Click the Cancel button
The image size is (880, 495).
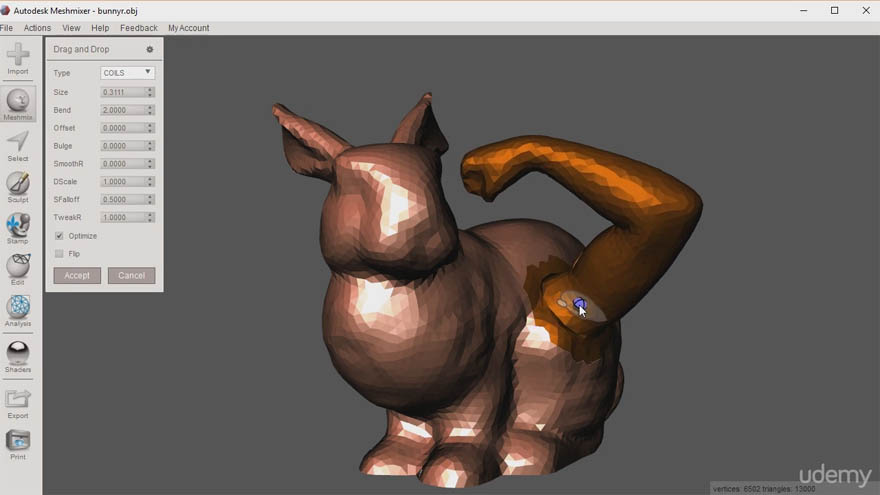[x=131, y=276]
